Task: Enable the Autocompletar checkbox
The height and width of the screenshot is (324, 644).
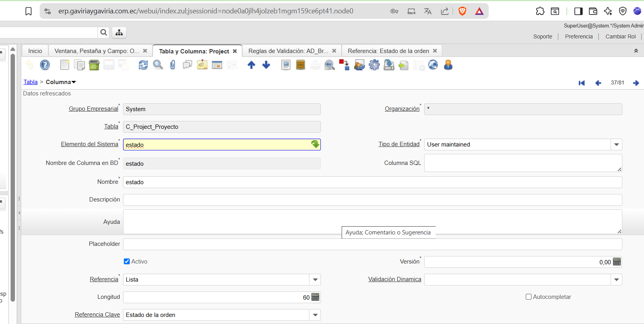Action: click(529, 297)
